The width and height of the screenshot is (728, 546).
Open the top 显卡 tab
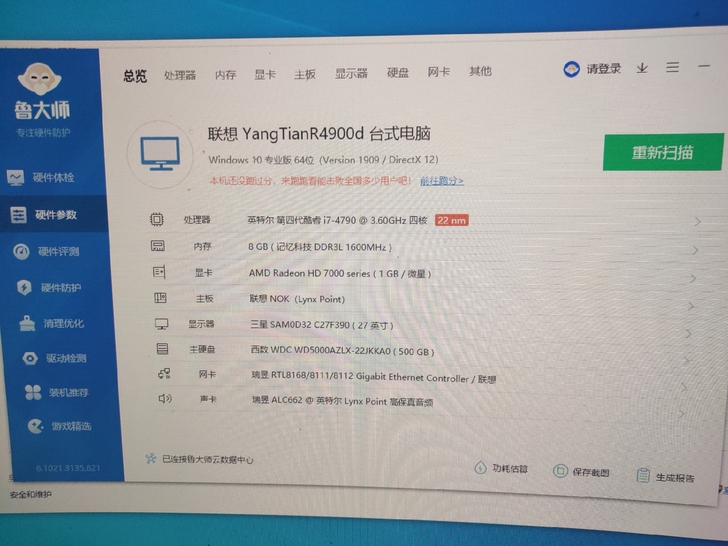pyautogui.click(x=265, y=74)
